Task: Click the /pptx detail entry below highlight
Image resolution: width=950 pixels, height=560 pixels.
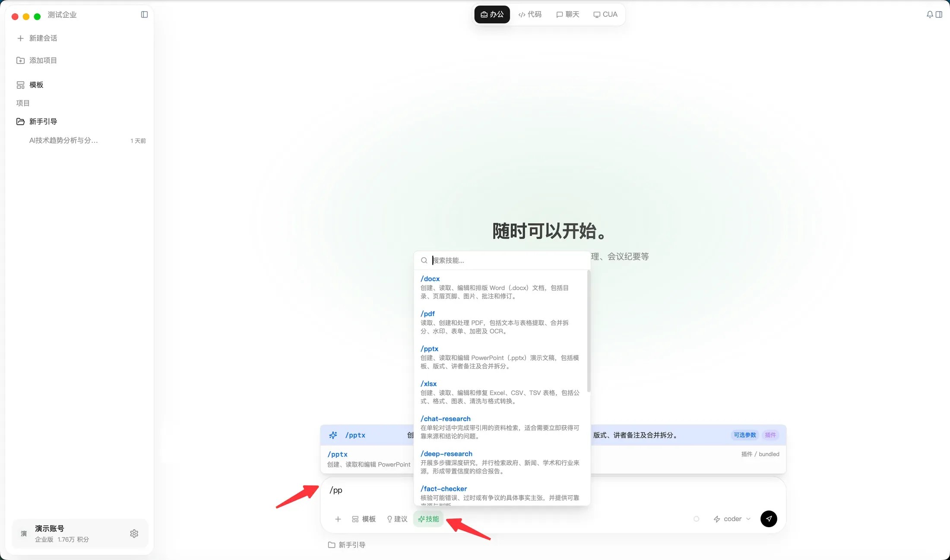Action: tap(553, 459)
